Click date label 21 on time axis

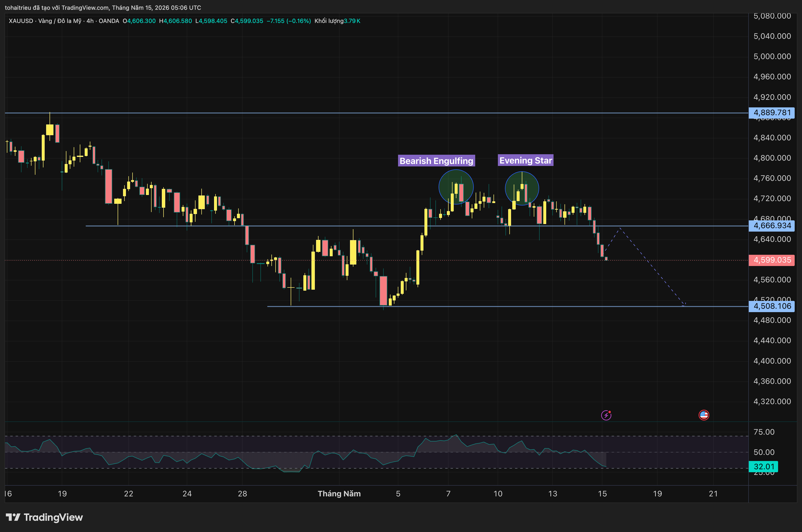713,494
